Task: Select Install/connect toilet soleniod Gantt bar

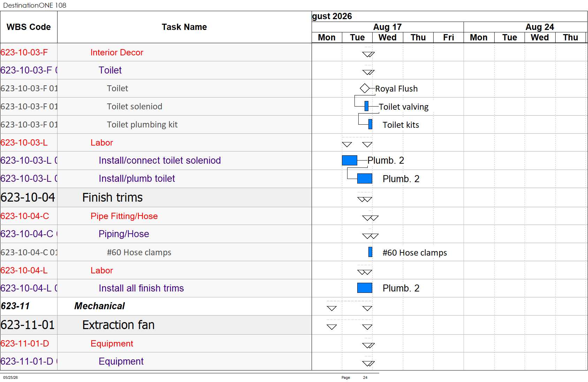Action: pos(350,160)
